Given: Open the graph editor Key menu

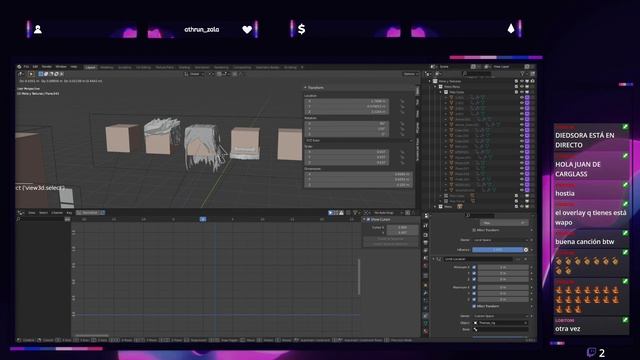Looking at the screenshot, I should coord(69,213).
